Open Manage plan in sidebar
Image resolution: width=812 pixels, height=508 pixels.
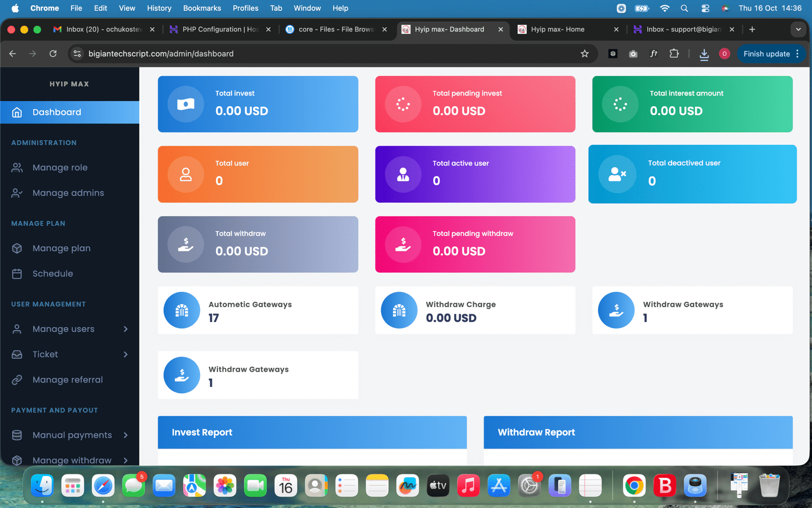[61, 248]
